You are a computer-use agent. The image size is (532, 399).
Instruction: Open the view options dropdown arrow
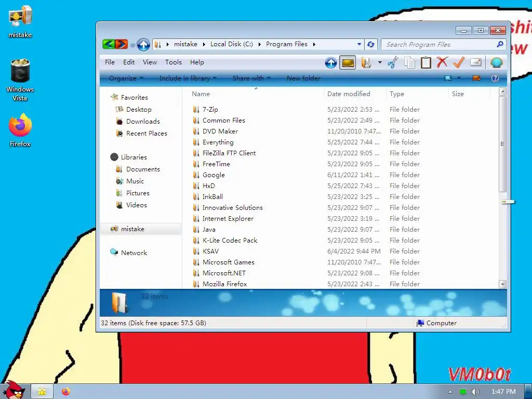point(459,78)
